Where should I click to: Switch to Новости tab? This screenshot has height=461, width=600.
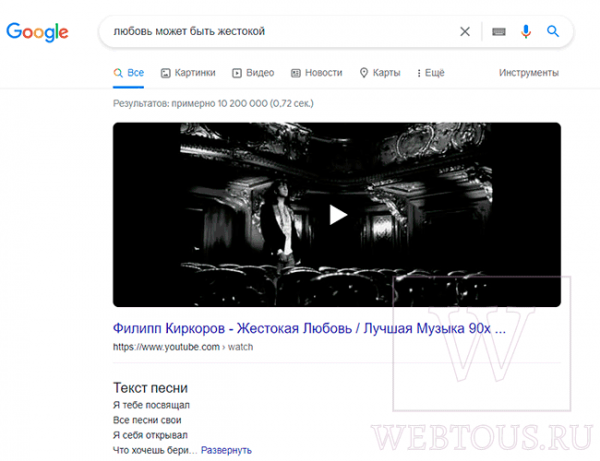[x=316, y=73]
